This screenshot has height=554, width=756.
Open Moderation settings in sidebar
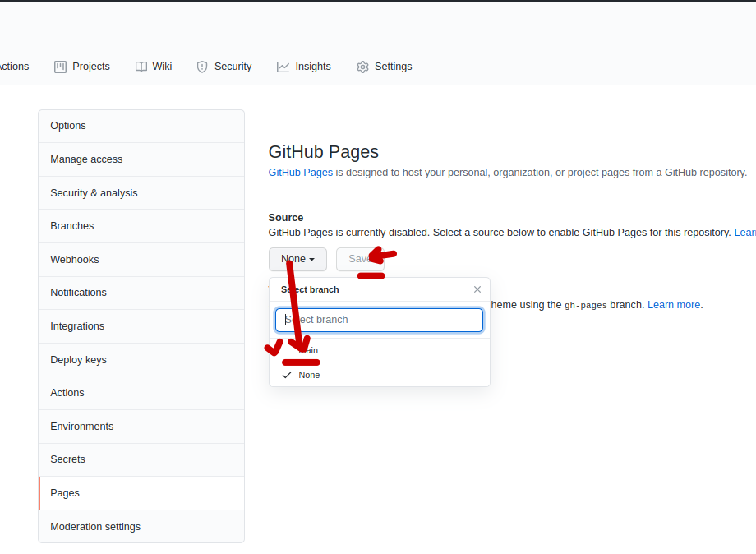point(95,527)
